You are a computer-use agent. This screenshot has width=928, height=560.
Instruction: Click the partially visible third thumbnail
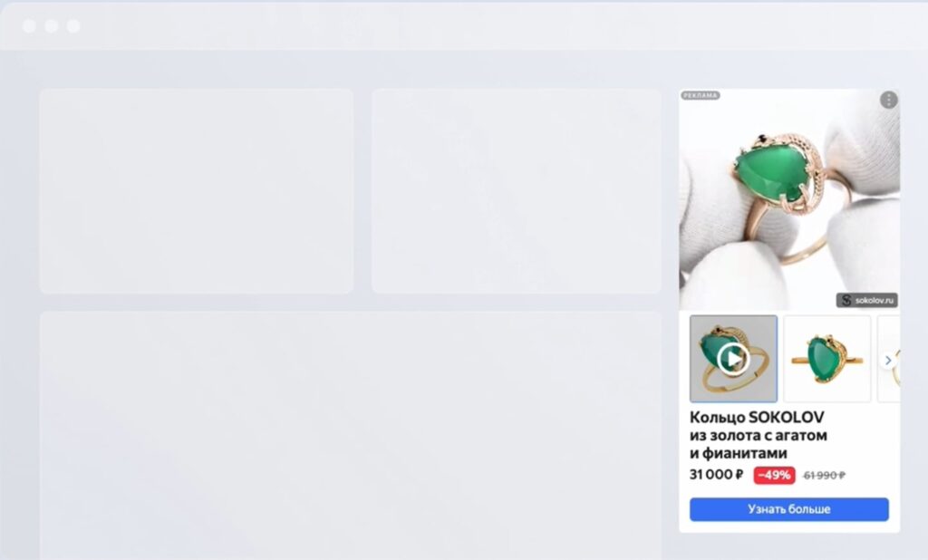pyautogui.click(x=888, y=359)
